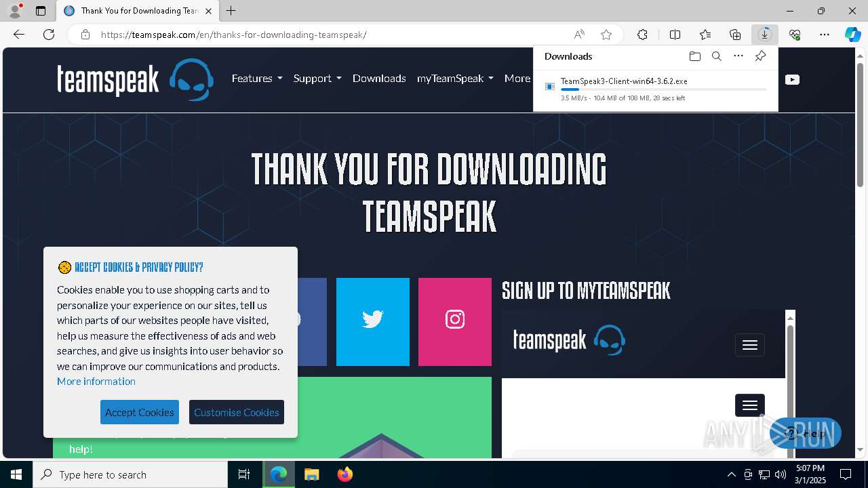Open the profile icon in Edge
Image resolution: width=868 pixels, height=488 pixels.
[x=15, y=11]
